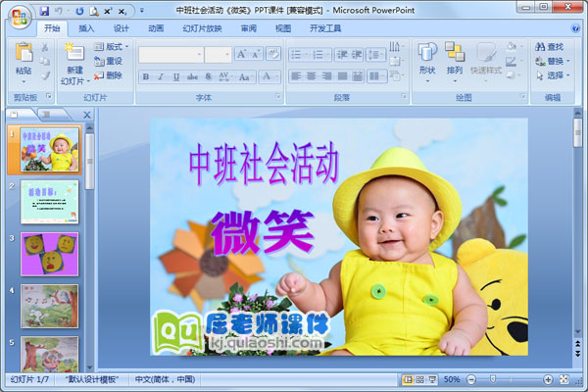Viewport: 588px width, 392px height.
Task: Center align text
Action: tap(311, 76)
